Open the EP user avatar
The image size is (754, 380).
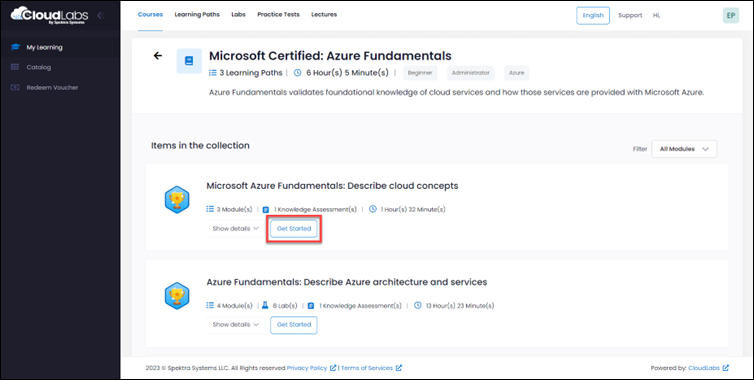coord(730,15)
